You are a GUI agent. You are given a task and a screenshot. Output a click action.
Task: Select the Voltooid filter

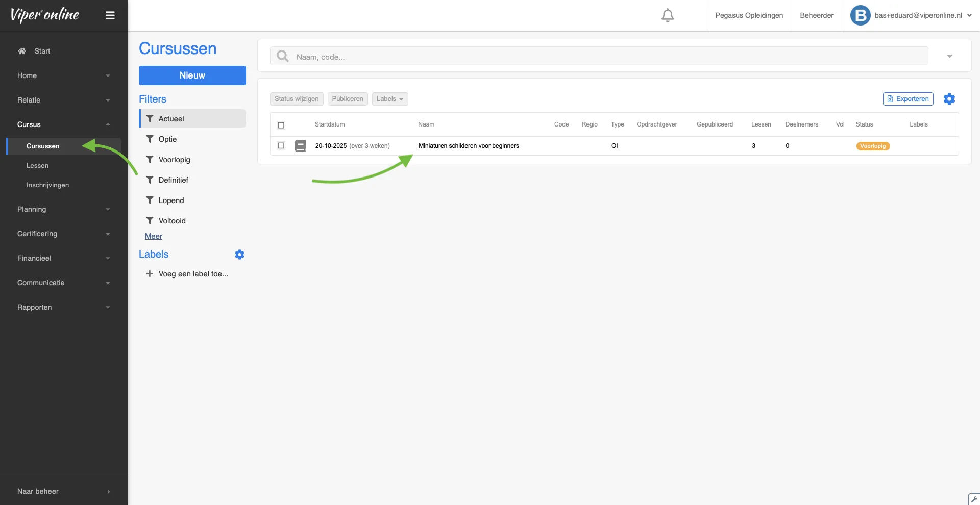click(172, 221)
